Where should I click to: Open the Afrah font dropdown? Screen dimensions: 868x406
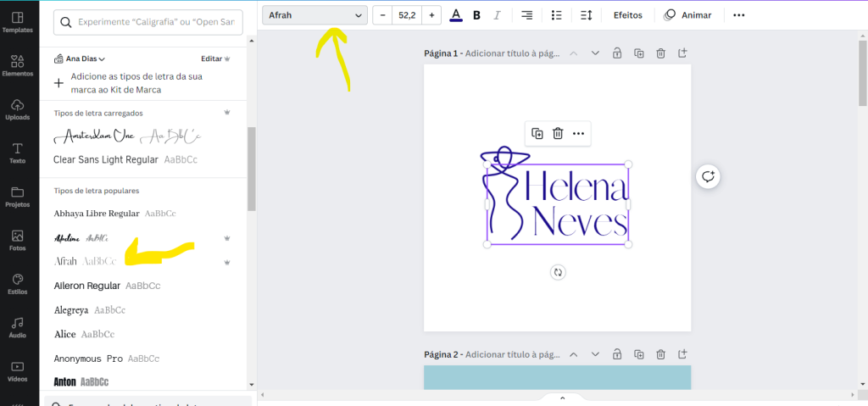[x=314, y=15]
